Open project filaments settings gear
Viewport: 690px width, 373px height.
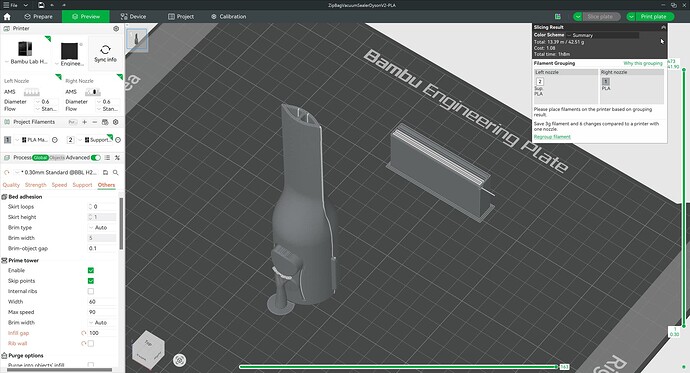coord(116,122)
